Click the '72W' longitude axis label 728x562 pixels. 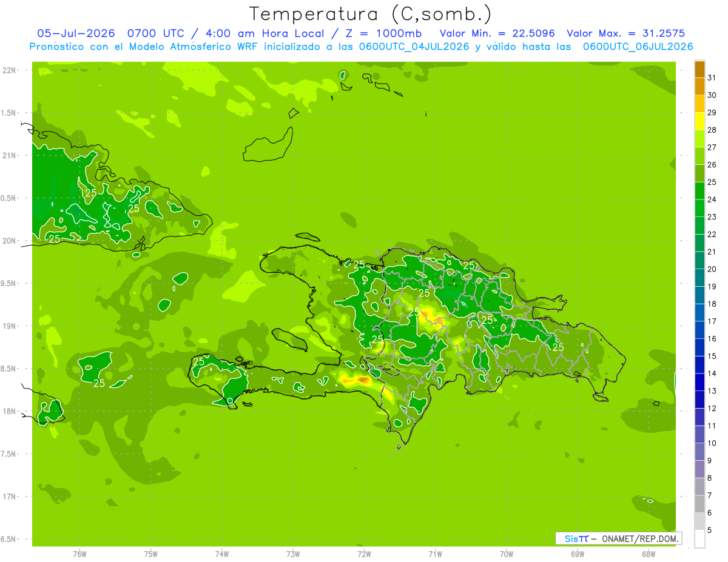(x=364, y=554)
